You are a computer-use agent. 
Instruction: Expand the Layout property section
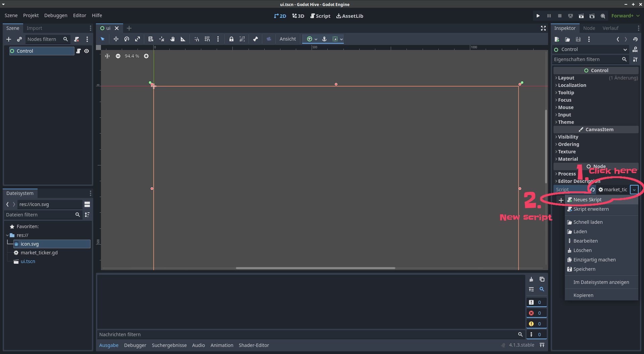coord(596,78)
